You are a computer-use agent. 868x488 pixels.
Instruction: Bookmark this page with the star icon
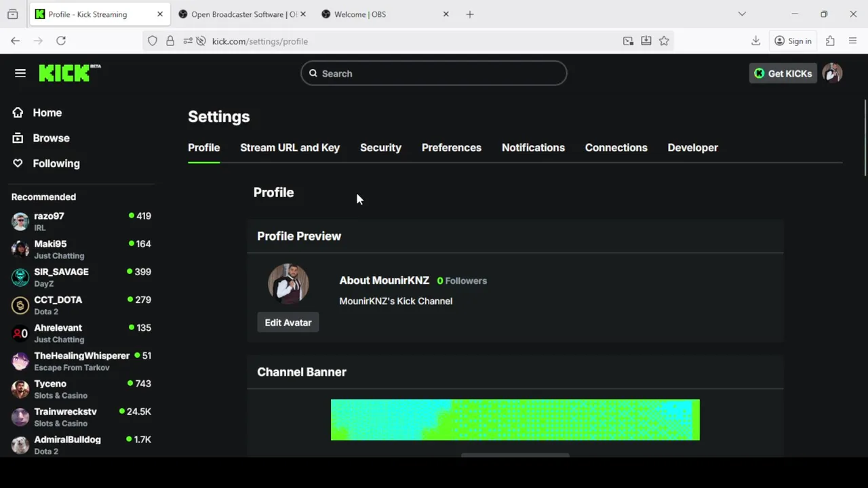tap(664, 41)
